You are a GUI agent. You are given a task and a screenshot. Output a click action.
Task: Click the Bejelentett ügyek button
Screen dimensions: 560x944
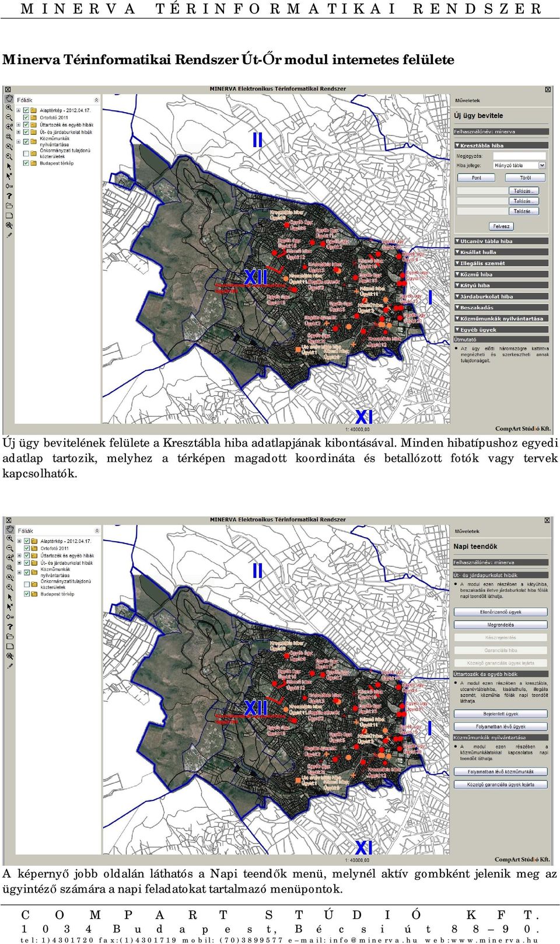click(x=501, y=714)
